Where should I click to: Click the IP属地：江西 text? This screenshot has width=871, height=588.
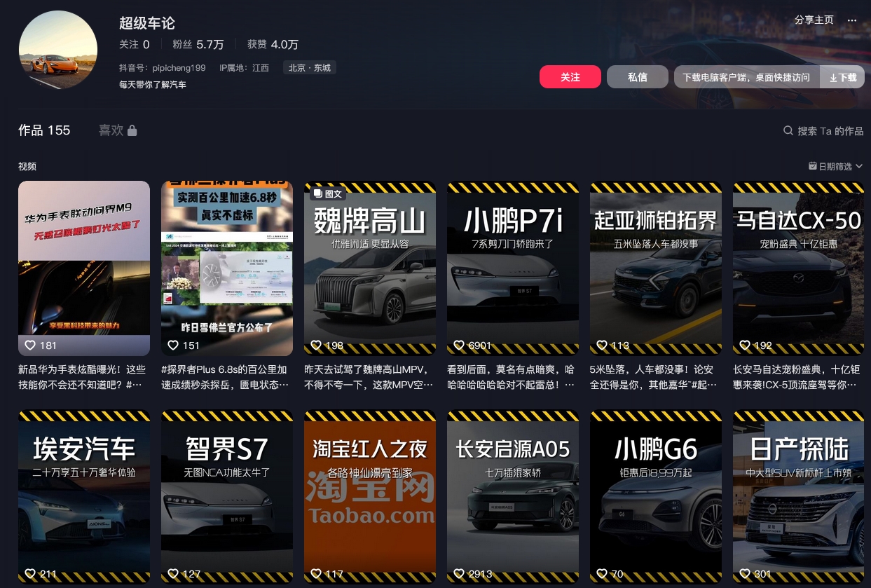tap(244, 68)
